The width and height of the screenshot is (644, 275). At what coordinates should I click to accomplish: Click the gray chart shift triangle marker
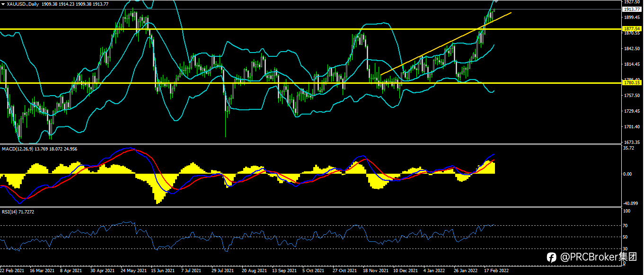pyautogui.click(x=496, y=2)
